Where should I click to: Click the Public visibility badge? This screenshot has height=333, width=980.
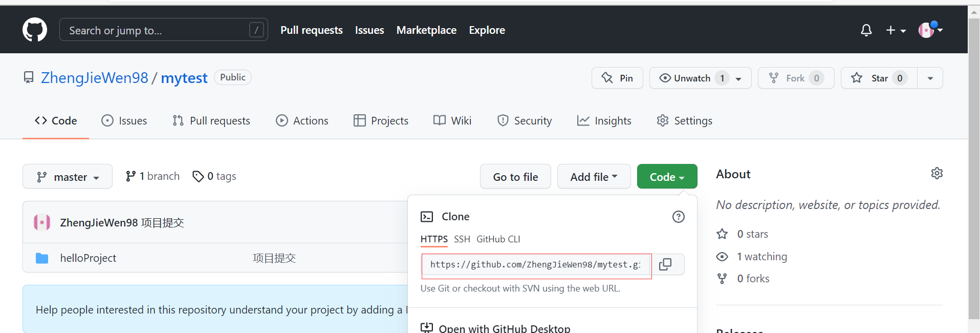click(x=233, y=77)
